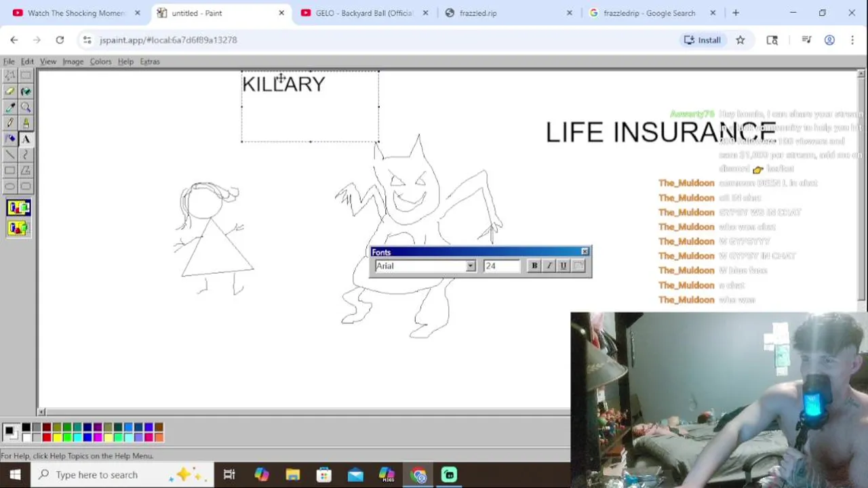Open the Colors menu
The height and width of the screenshot is (488, 868).
(100, 62)
